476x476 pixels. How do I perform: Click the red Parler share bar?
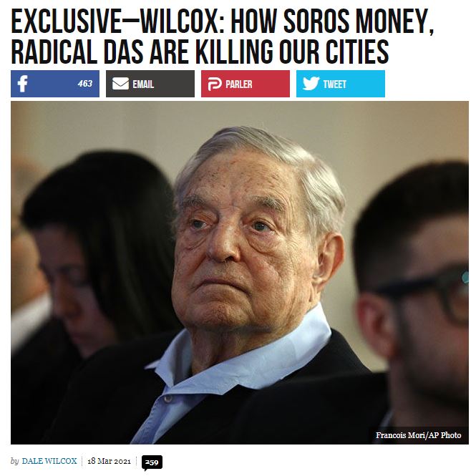pyautogui.click(x=246, y=84)
